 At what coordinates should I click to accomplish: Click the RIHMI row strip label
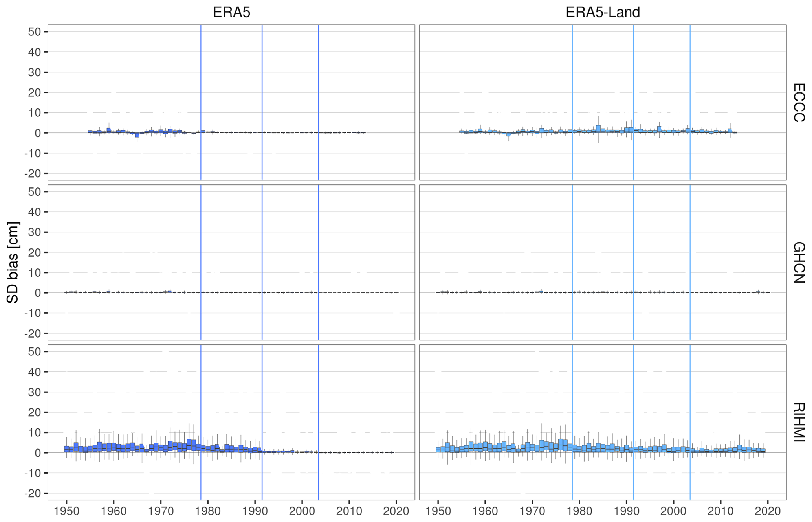pyautogui.click(x=799, y=422)
